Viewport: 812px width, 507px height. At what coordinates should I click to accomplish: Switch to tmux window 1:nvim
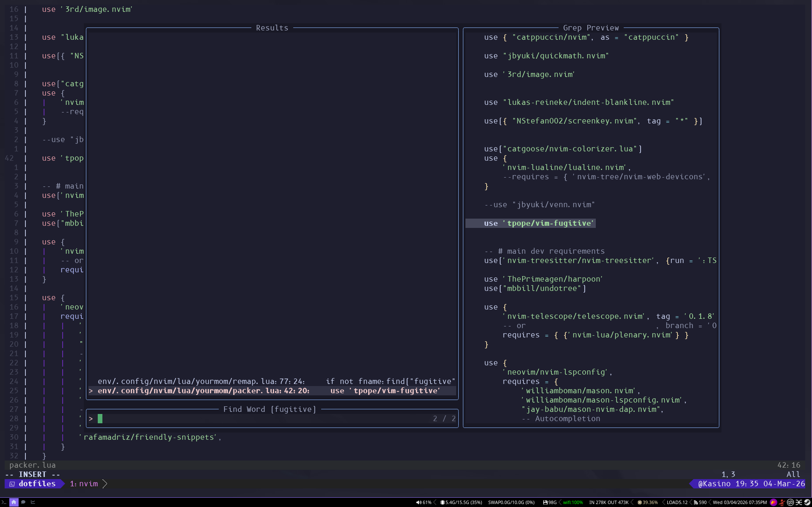click(84, 484)
